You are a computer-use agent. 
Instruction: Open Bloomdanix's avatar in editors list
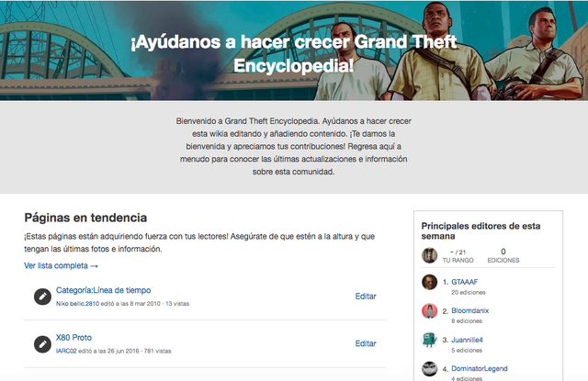[x=429, y=311]
